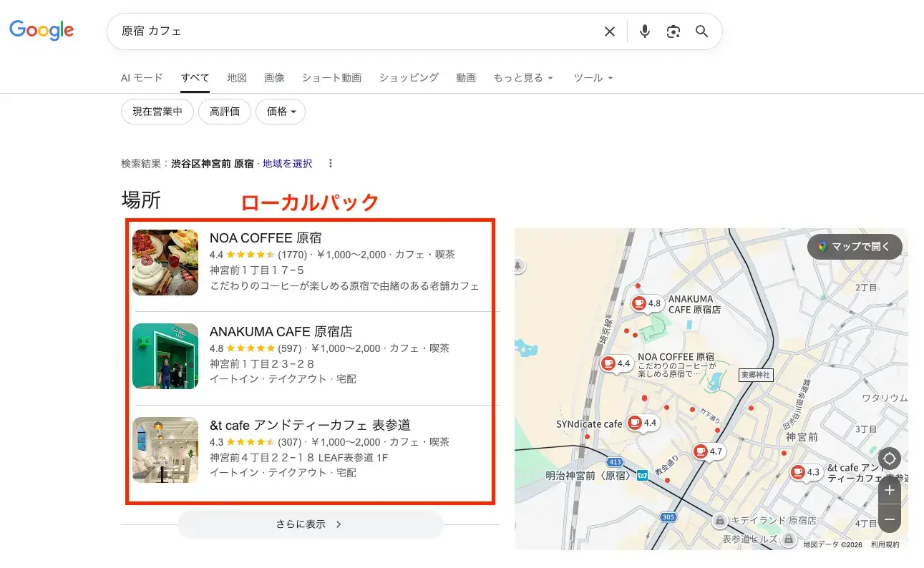The height and width of the screenshot is (568, 924).
Task: Switch to the 画像 tab
Action: point(274,78)
